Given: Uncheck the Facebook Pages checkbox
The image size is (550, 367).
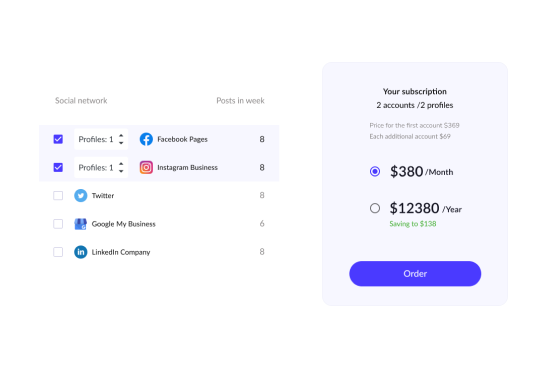Looking at the screenshot, I should pyautogui.click(x=58, y=139).
